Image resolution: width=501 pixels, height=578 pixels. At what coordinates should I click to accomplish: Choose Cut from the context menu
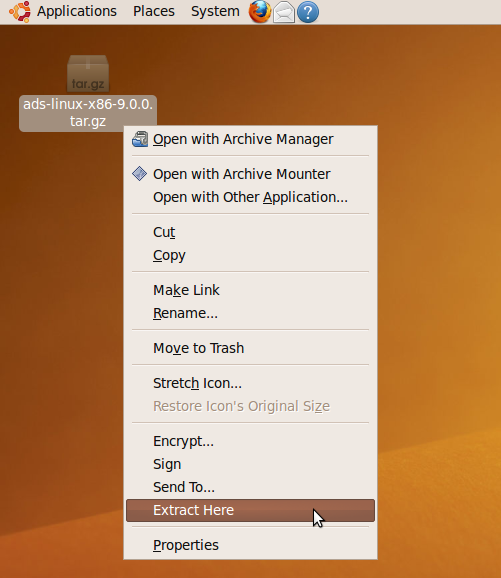(250, 232)
